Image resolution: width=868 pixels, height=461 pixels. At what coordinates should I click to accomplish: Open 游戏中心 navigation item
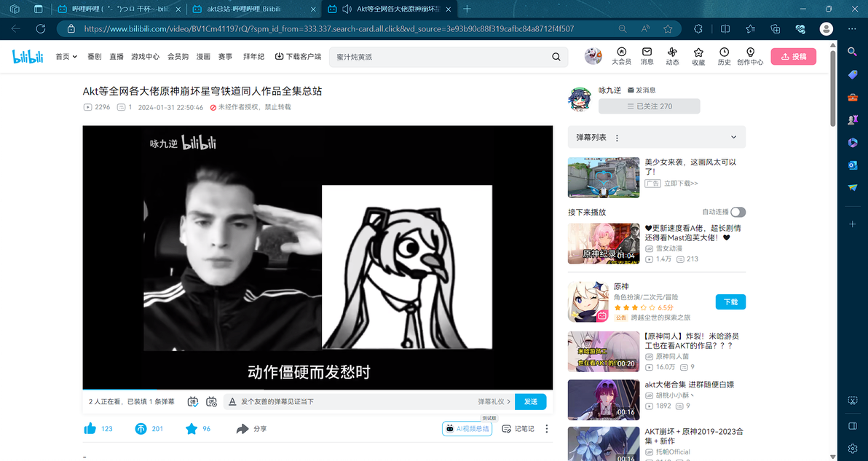(145, 57)
